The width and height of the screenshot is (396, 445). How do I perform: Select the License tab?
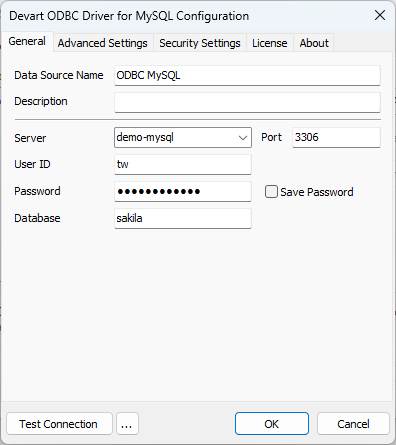[270, 43]
